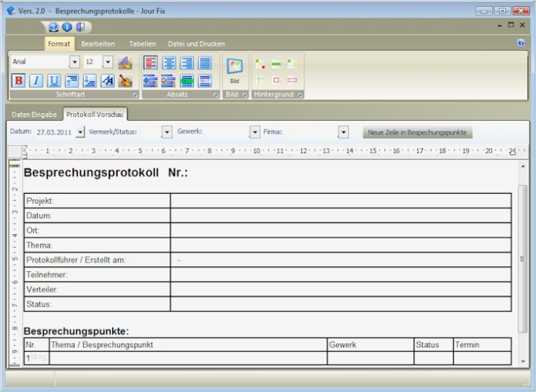Click the superscript icon in Schriftart

[x=72, y=81]
